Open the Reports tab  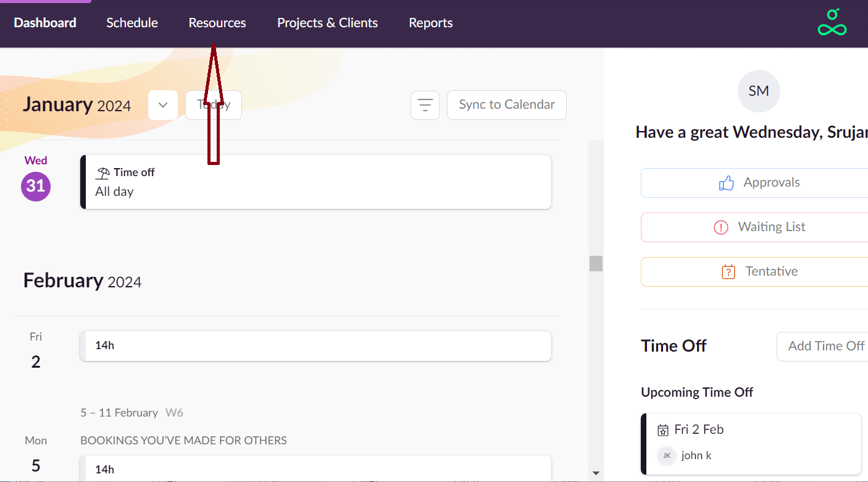pos(431,23)
